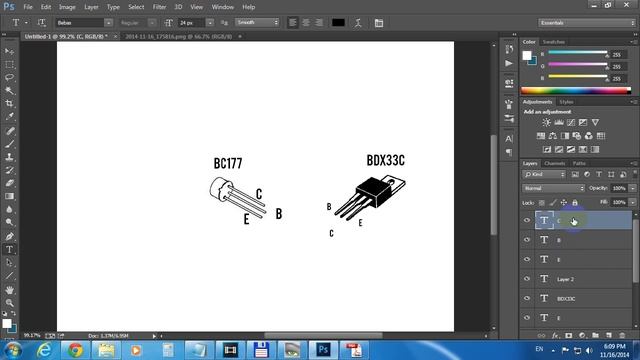This screenshot has height=360, width=640.
Task: Select the Zoom tool in toolbox
Action: [9, 303]
